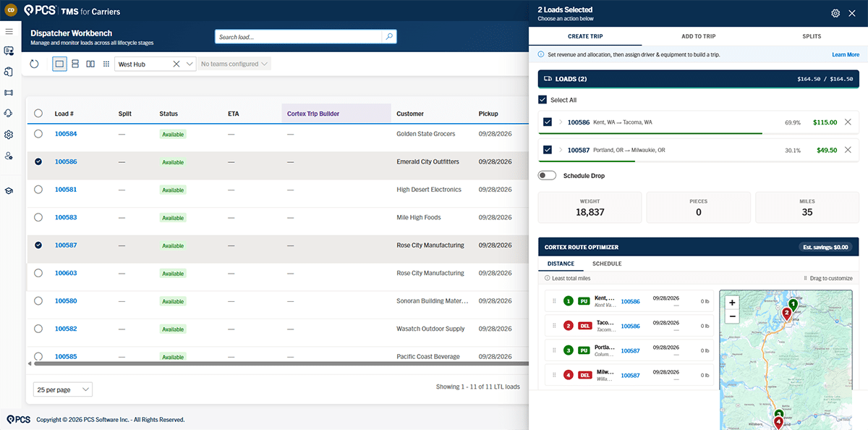
Task: Open the No teams configured dropdown
Action: [234, 64]
